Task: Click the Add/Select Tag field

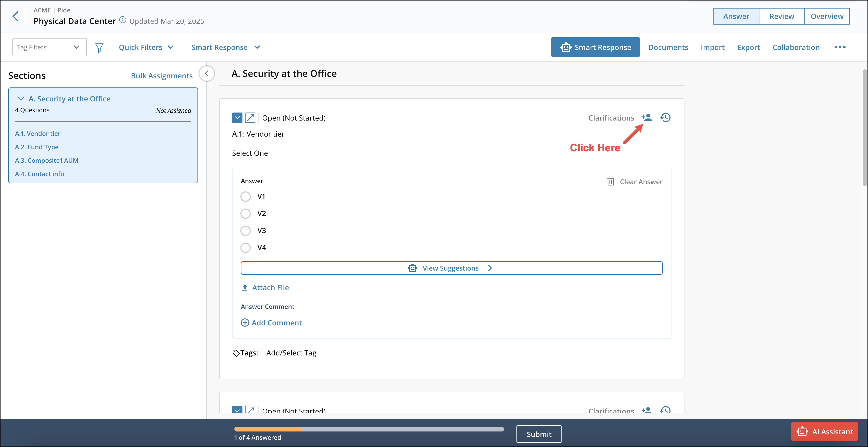Action: click(x=291, y=353)
